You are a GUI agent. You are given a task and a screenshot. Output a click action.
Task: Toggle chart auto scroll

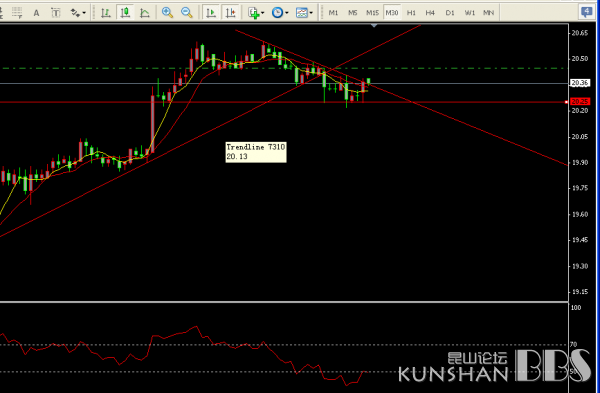(x=211, y=13)
